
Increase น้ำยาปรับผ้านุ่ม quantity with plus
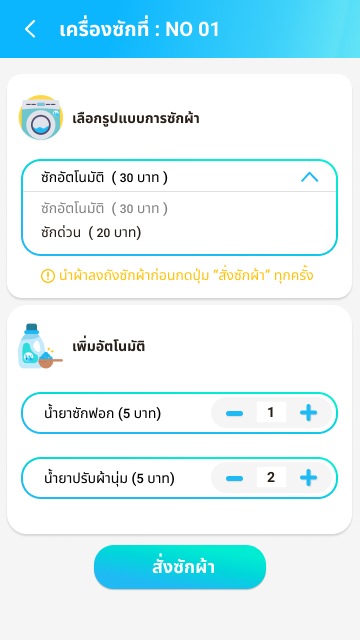[x=308, y=478]
